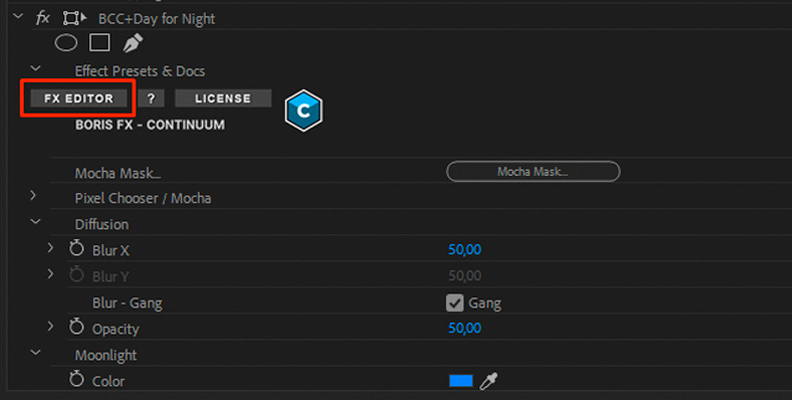Click the Boris FX Continuum hexagon logo
792x400 pixels.
304,111
